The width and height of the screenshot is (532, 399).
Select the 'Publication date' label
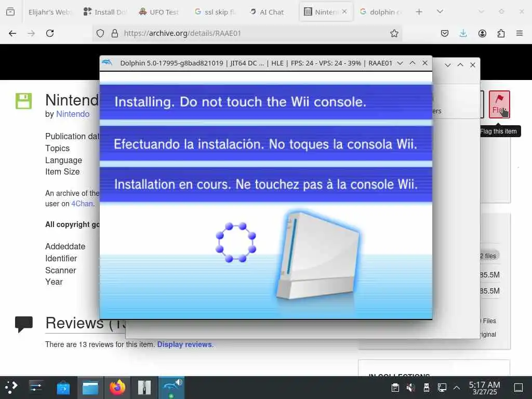point(72,137)
